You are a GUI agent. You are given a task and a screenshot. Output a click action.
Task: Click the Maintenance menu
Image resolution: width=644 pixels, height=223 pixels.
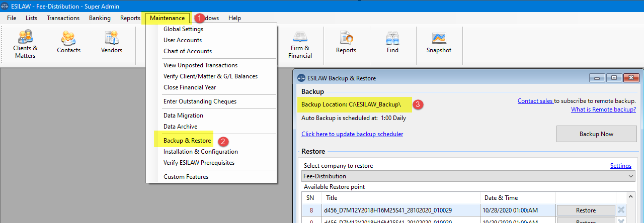click(168, 18)
